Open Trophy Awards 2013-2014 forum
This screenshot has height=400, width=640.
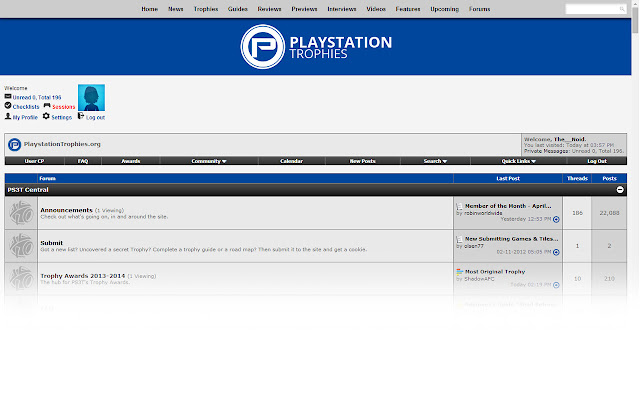[82, 276]
